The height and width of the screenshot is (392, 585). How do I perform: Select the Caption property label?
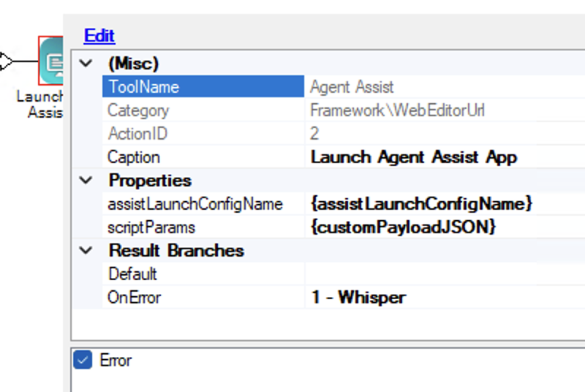[134, 157]
